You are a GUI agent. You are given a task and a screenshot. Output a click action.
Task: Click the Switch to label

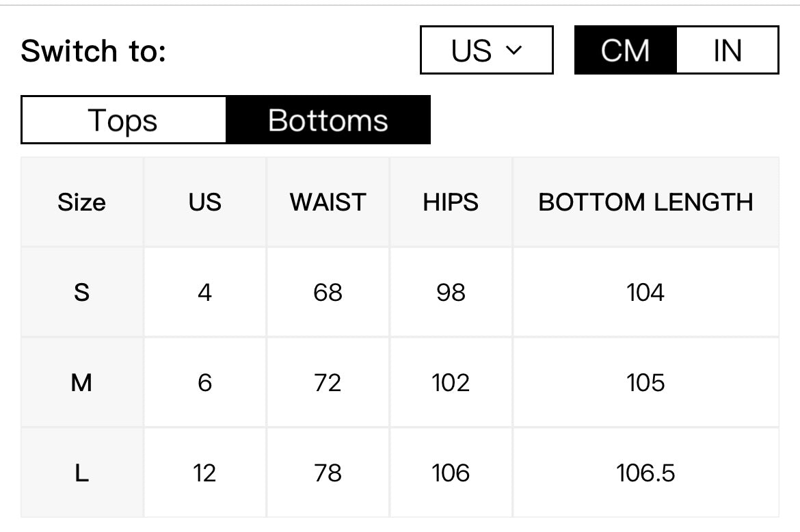coord(94,51)
